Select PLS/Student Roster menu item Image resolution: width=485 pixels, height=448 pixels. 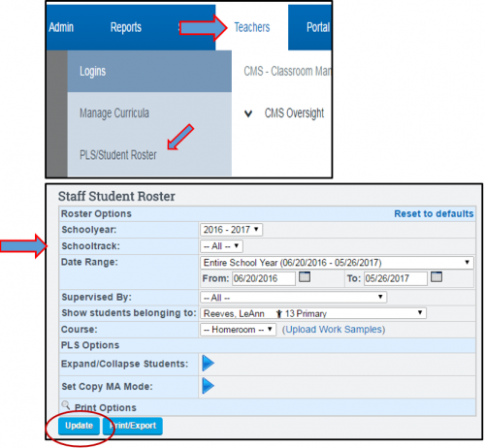118,155
